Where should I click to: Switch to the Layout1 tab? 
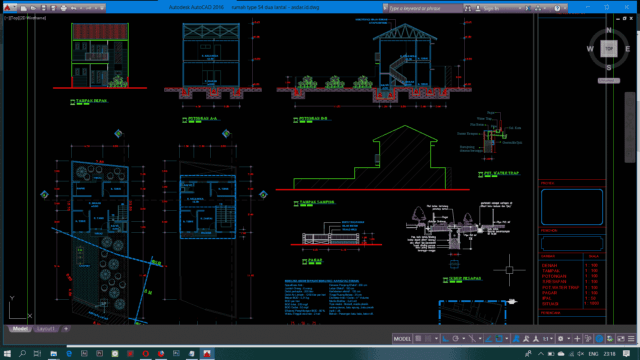click(46, 329)
